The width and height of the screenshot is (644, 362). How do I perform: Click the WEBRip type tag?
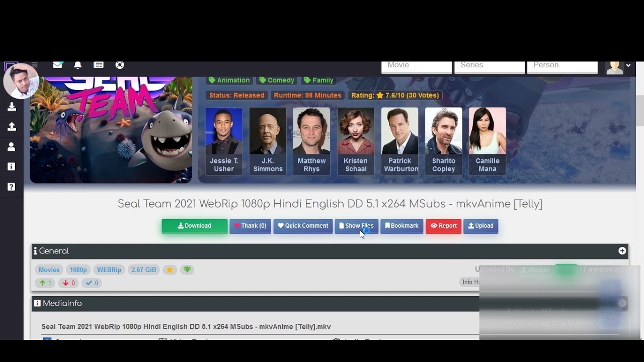coord(109,269)
